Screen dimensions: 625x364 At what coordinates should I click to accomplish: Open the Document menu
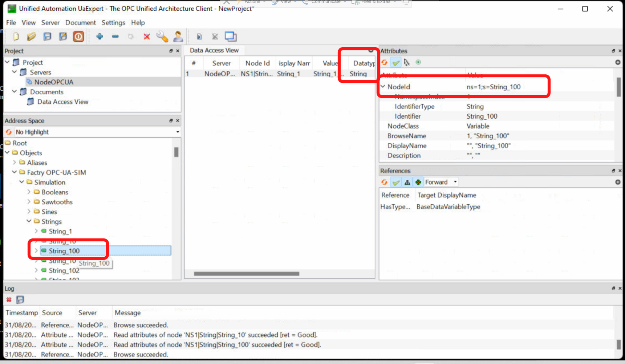[81, 23]
